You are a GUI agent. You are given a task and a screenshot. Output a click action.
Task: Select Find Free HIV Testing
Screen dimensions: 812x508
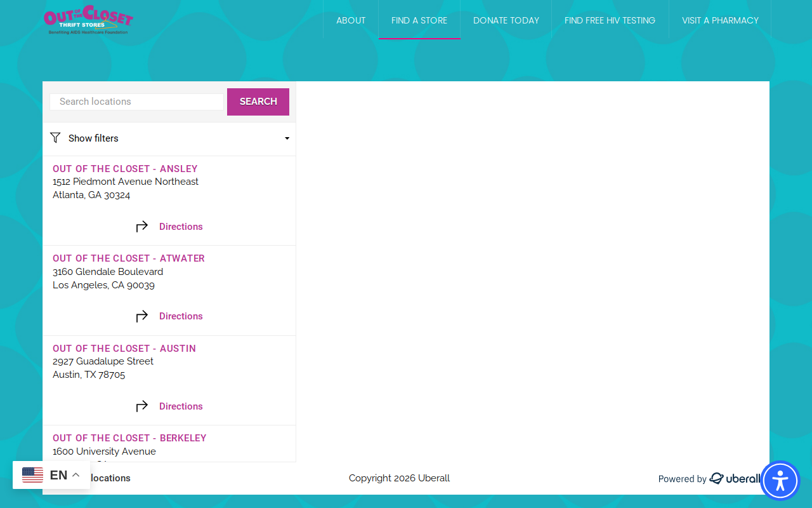click(610, 20)
